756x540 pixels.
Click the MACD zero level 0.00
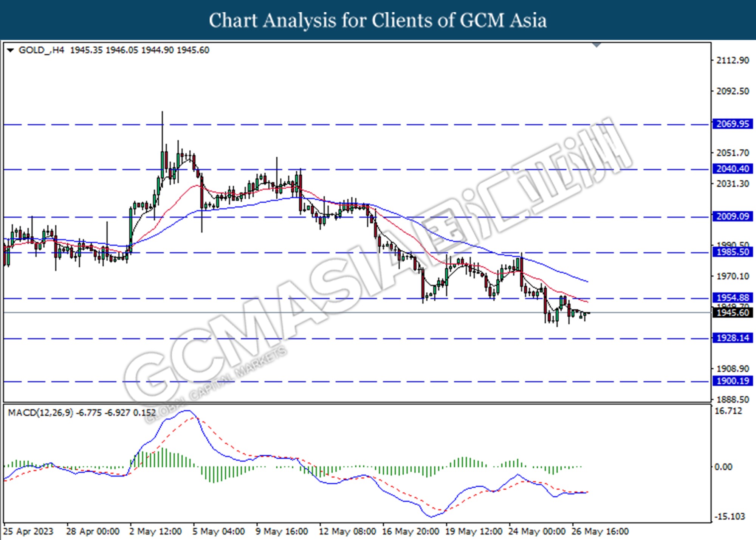[x=723, y=467]
